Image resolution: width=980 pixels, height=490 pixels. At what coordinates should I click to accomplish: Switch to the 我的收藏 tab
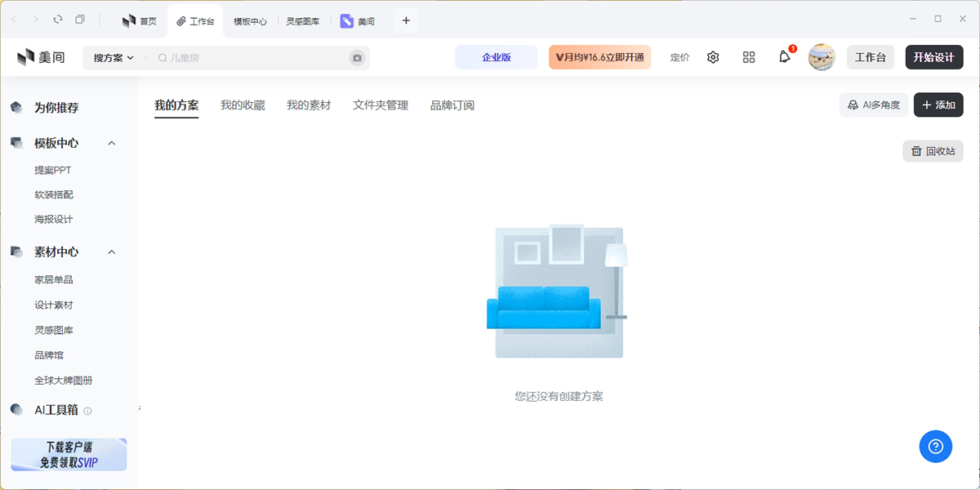(243, 105)
